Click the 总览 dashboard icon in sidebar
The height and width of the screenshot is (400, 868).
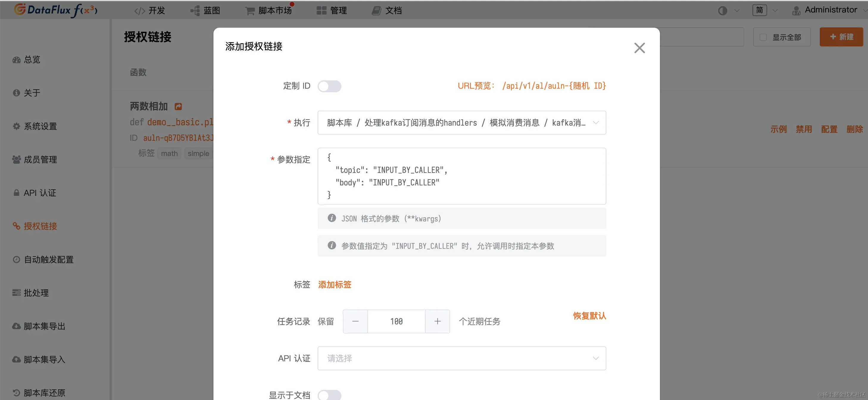[16, 60]
